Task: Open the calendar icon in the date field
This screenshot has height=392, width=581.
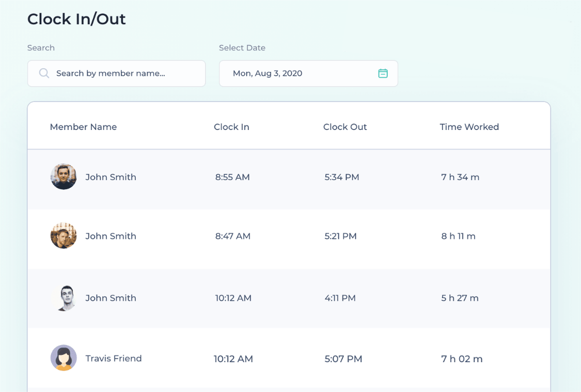Action: pos(383,73)
